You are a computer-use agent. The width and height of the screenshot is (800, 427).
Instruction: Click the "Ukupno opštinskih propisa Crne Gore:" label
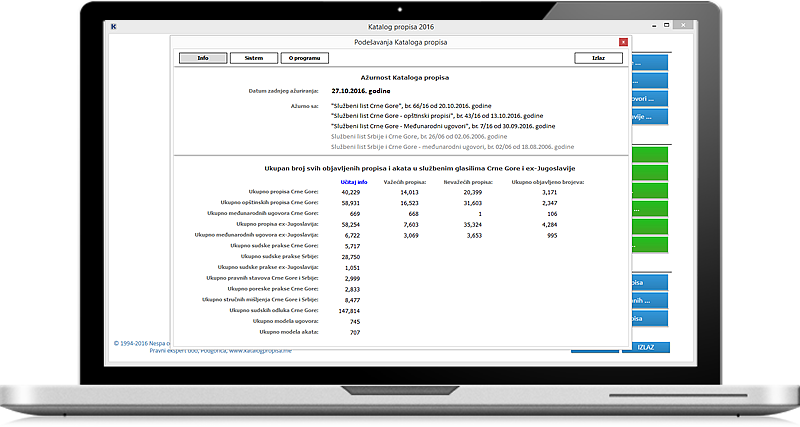[x=269, y=203]
